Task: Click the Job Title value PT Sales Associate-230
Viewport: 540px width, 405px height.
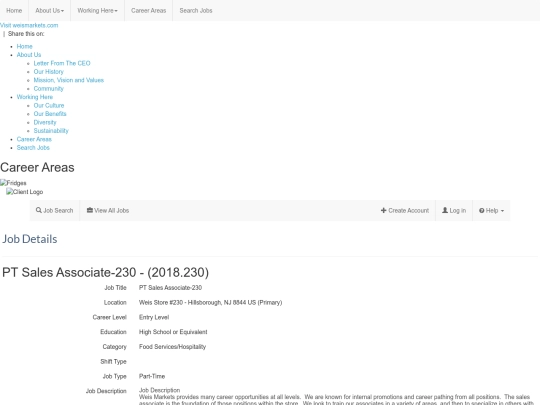Action: pos(170,288)
